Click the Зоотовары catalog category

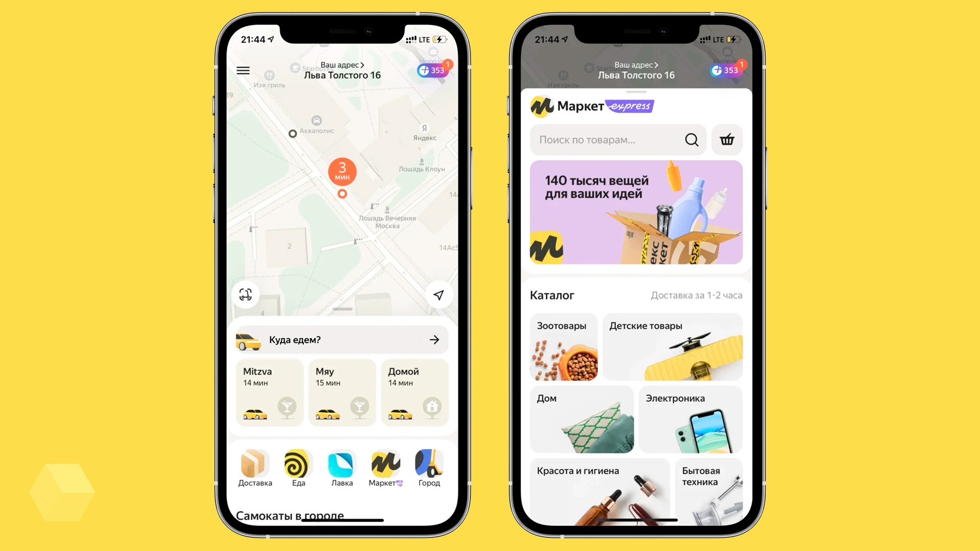[x=564, y=346]
